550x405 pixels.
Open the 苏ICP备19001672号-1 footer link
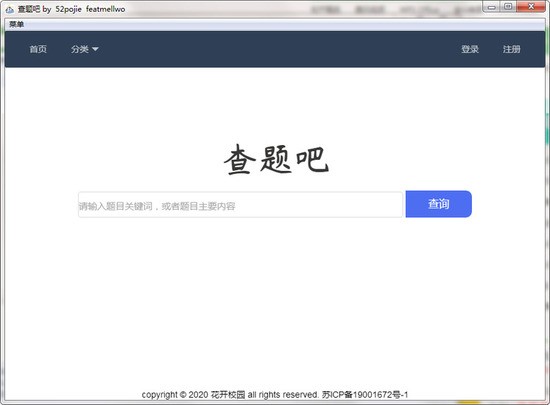(365, 395)
